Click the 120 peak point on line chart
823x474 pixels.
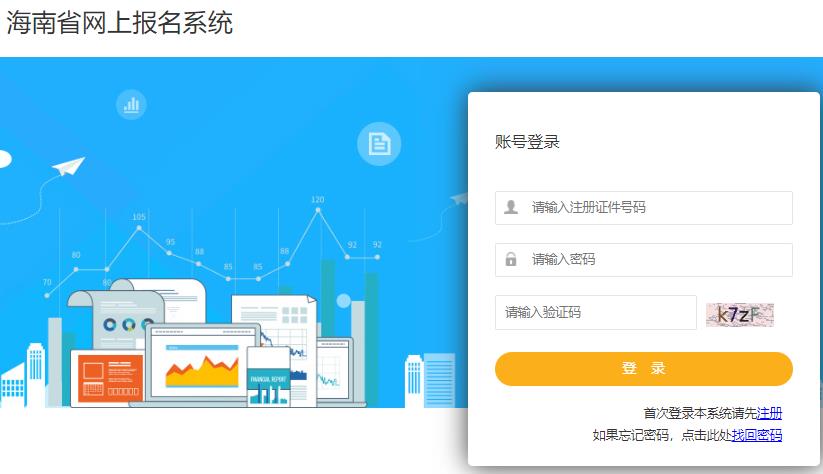[318, 210]
